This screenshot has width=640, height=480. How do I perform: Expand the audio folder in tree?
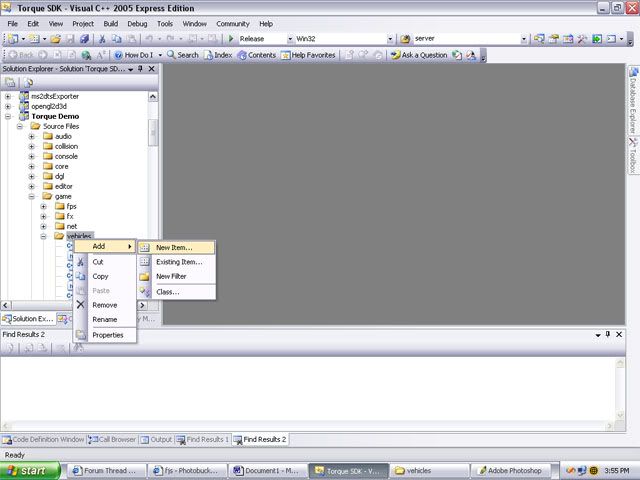tap(32, 136)
